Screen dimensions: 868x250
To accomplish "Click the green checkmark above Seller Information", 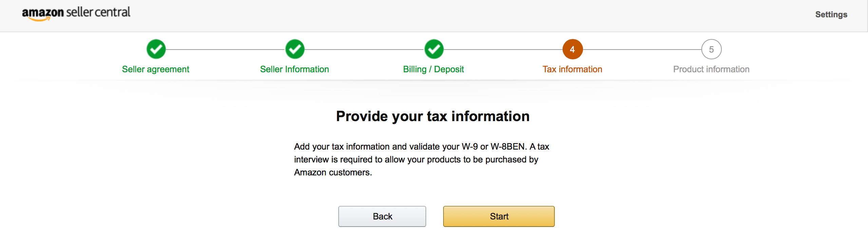I will tap(295, 49).
